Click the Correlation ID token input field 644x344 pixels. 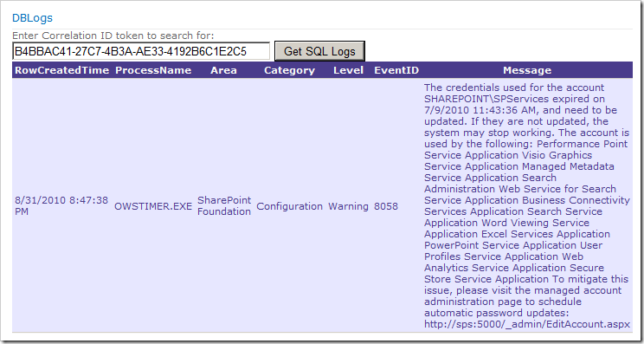coord(141,51)
